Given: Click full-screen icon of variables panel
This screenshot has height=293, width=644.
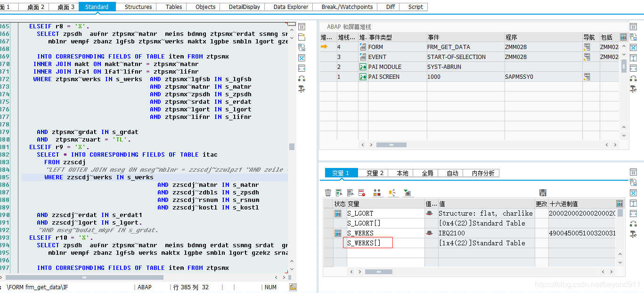Looking at the screenshot, I should point(633,193).
